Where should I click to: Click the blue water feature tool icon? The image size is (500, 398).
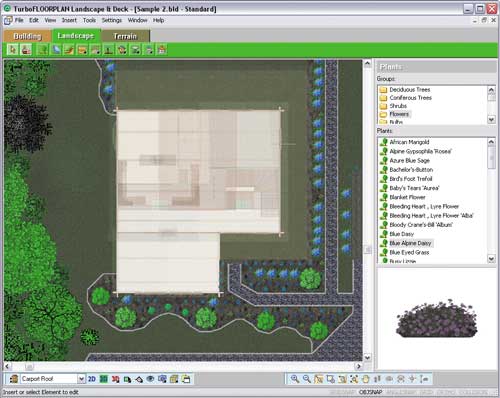(x=56, y=50)
